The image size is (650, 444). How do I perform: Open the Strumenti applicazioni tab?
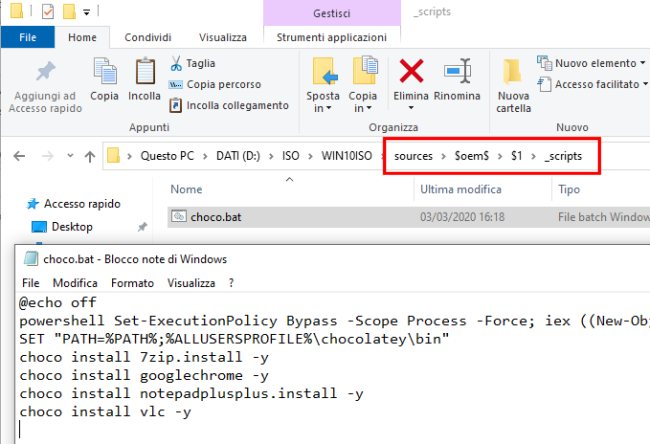[x=332, y=37]
